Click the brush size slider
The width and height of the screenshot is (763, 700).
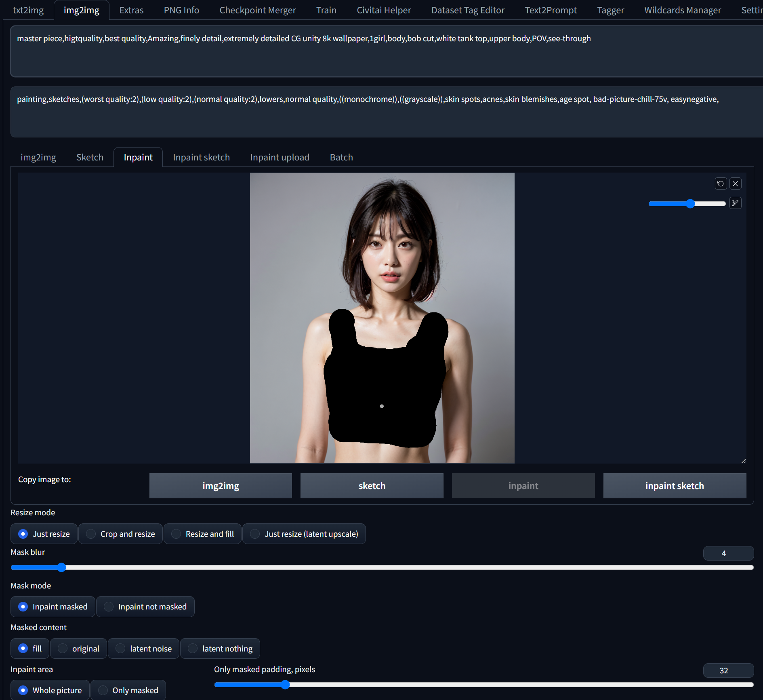(x=687, y=204)
